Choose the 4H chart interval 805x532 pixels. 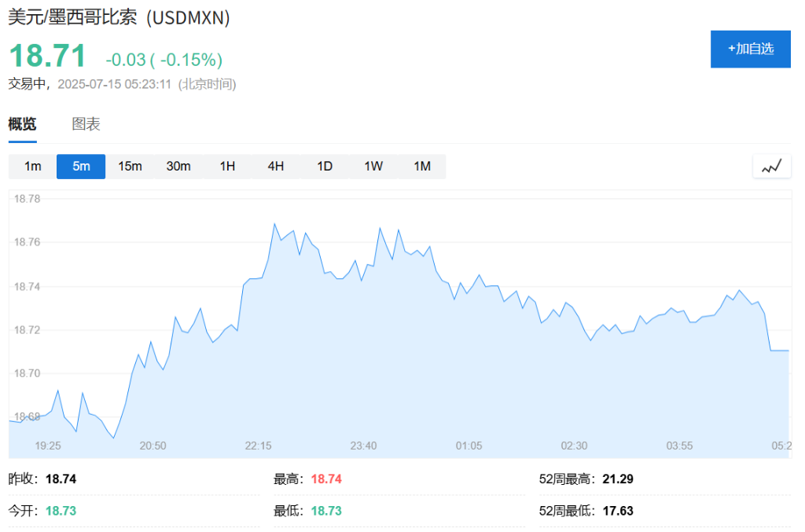(276, 167)
